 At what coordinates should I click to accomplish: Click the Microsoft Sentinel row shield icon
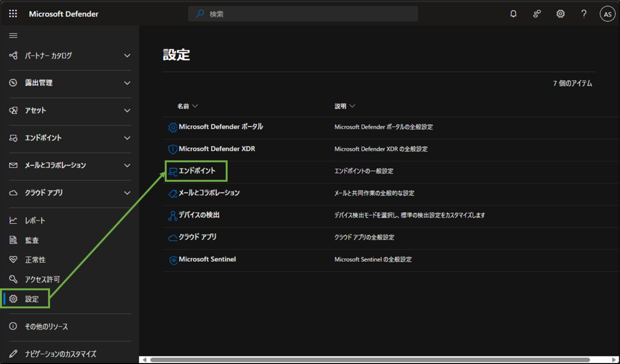click(173, 260)
